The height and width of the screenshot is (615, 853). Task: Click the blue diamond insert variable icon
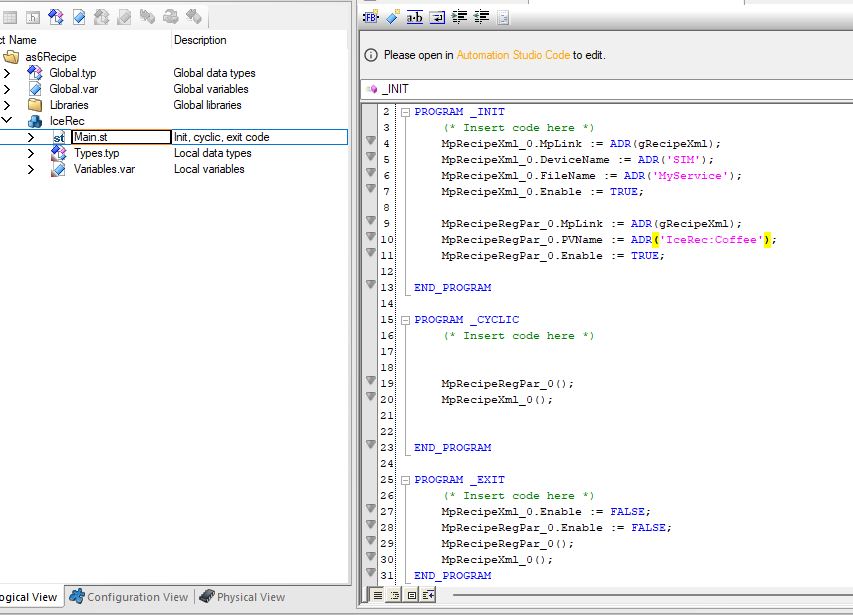click(393, 17)
